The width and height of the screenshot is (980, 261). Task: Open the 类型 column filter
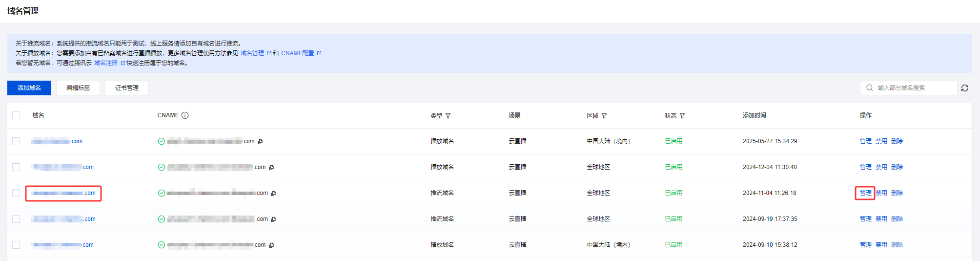[x=448, y=116]
